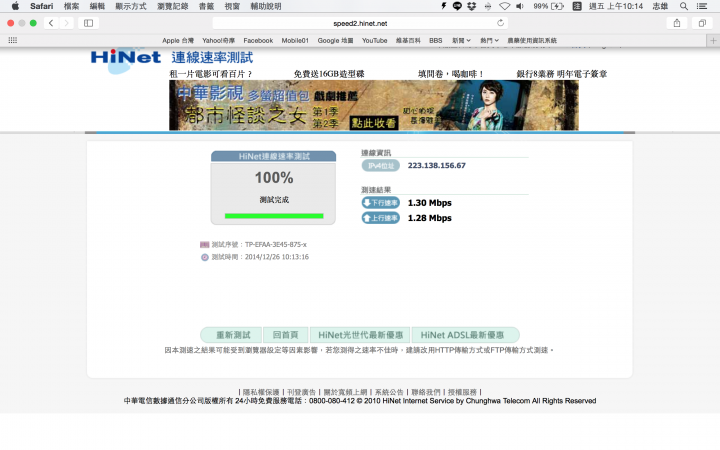Open the Share button in toolbar
This screenshot has width=720, height=450.
pyautogui.click(x=677, y=23)
